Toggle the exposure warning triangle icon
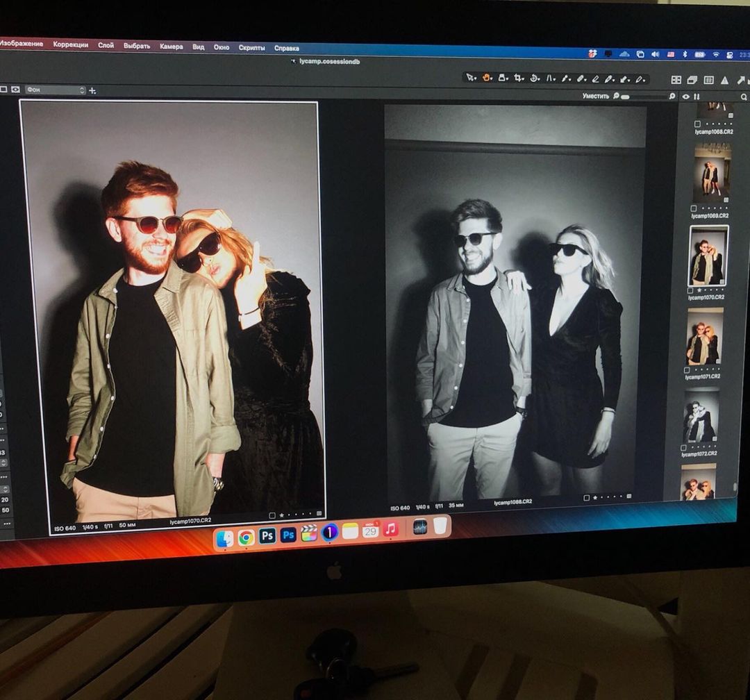 724,81
